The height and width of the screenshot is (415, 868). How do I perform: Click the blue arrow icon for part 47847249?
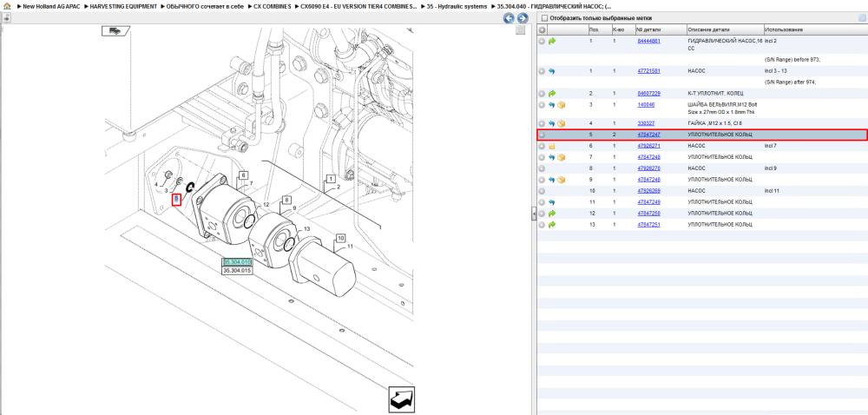click(552, 202)
